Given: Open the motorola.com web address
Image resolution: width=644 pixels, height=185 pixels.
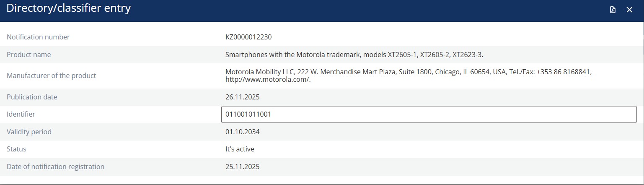Looking at the screenshot, I should (268, 80).
